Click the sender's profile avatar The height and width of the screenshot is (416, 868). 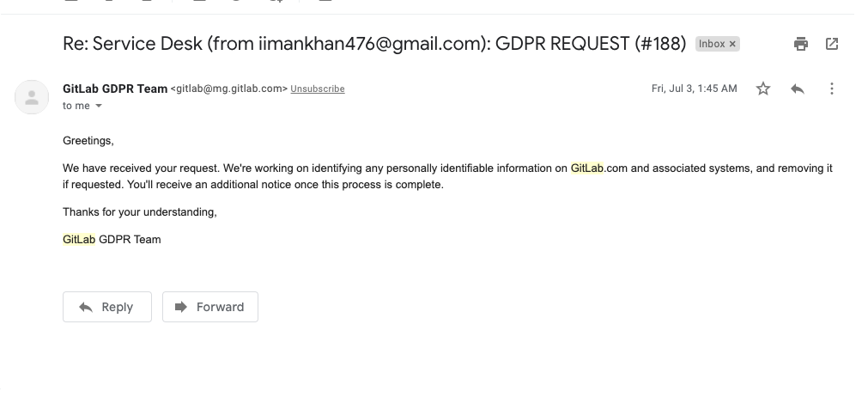(32, 97)
